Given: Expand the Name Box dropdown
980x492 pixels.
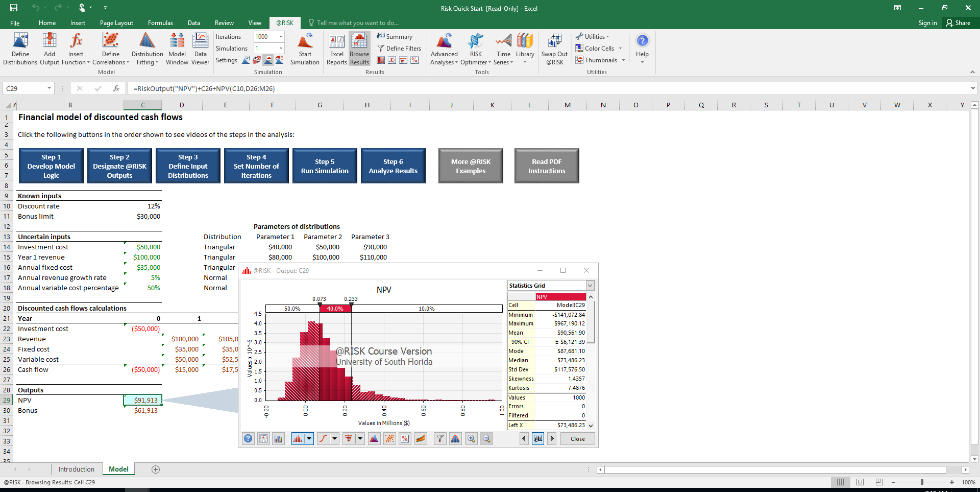Looking at the screenshot, I should click(49, 88).
